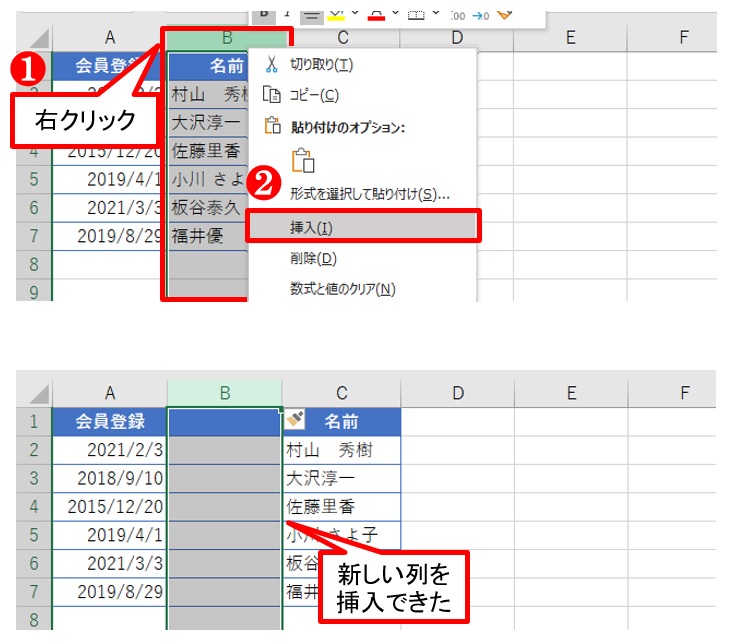This screenshot has height=644, width=729.
Task: Apply yellow fill color from mini toolbar
Action: pyautogui.click(x=336, y=16)
